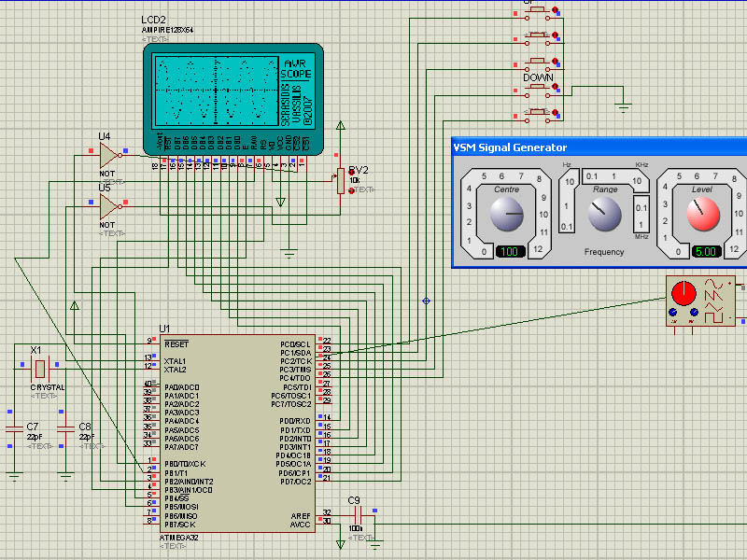Select capacitor C7 symbol

[13, 427]
